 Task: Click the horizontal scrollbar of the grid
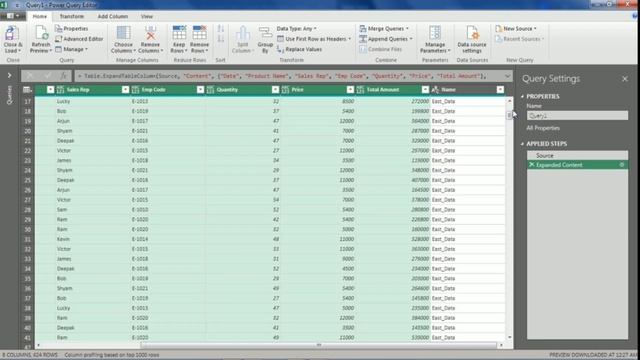(318, 345)
